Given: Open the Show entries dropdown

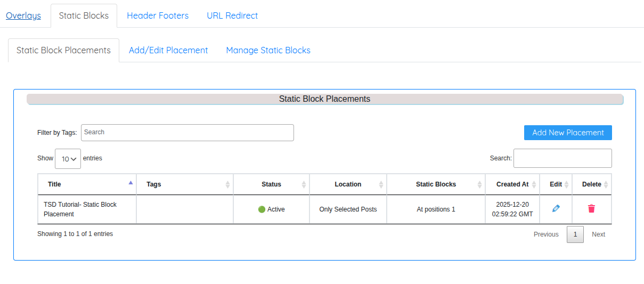Looking at the screenshot, I should pyautogui.click(x=68, y=159).
